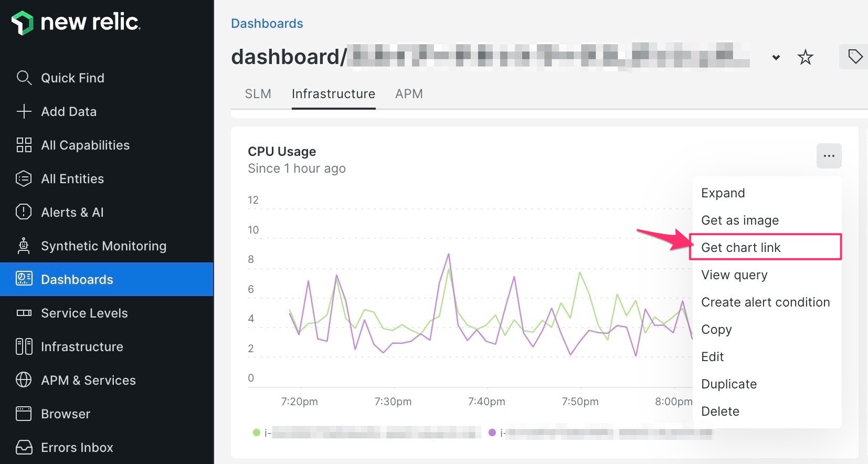The height and width of the screenshot is (464, 868).
Task: Toggle the purple legend series dot
Action: click(492, 433)
